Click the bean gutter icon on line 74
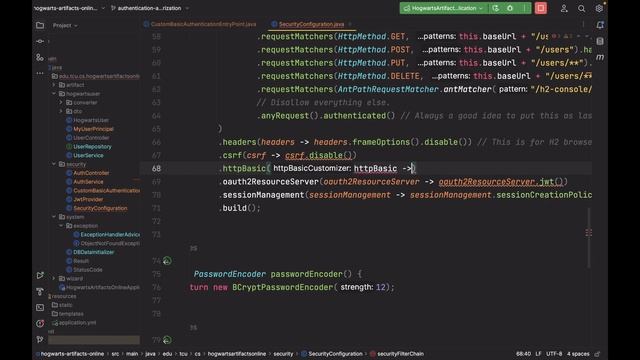 pyautogui.click(x=167, y=260)
